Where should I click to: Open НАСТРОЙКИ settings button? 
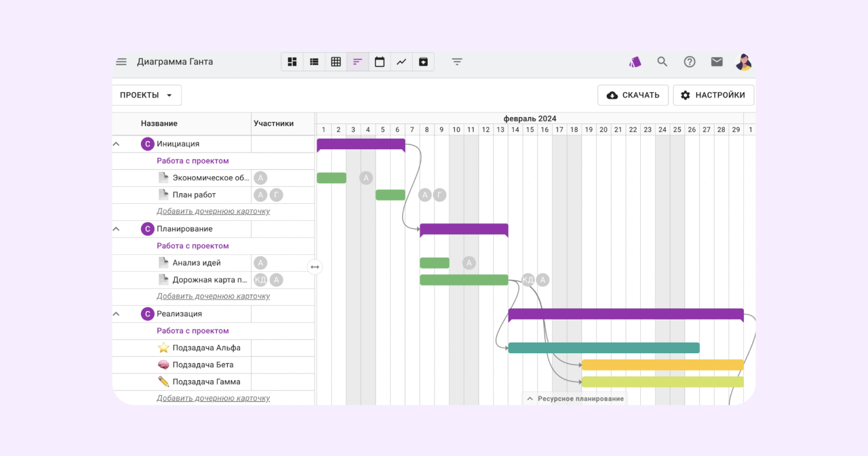tap(713, 95)
